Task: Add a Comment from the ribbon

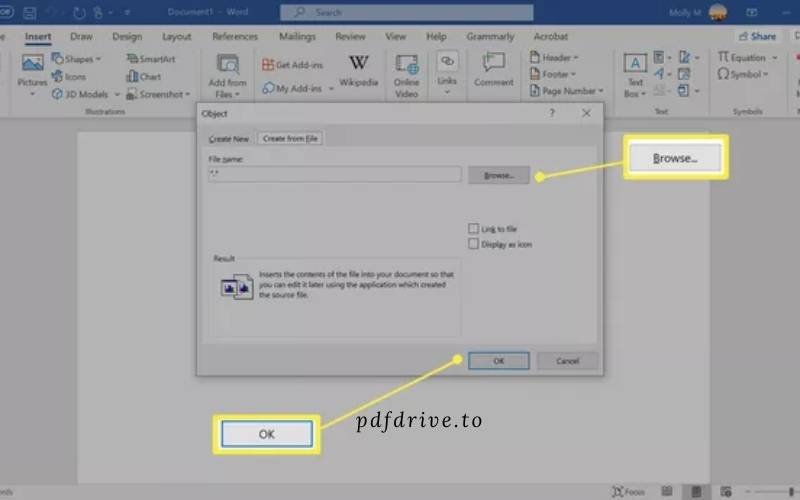Action: pyautogui.click(x=493, y=70)
